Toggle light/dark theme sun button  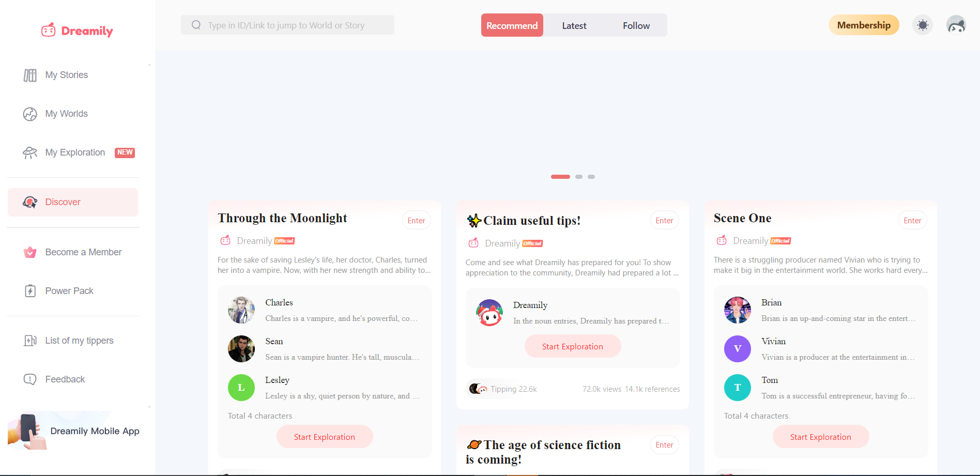(923, 25)
